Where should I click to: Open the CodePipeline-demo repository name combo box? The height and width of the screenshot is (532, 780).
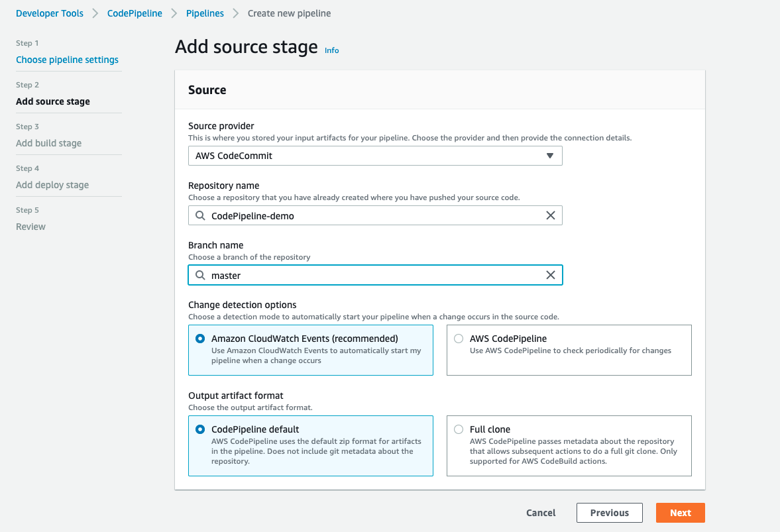(374, 215)
